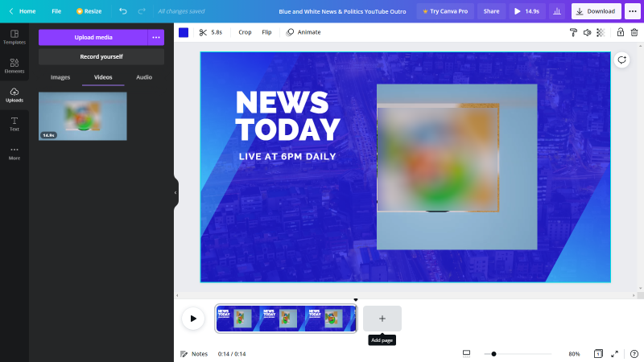
Task: Open the Templates panel
Action: coord(14,37)
